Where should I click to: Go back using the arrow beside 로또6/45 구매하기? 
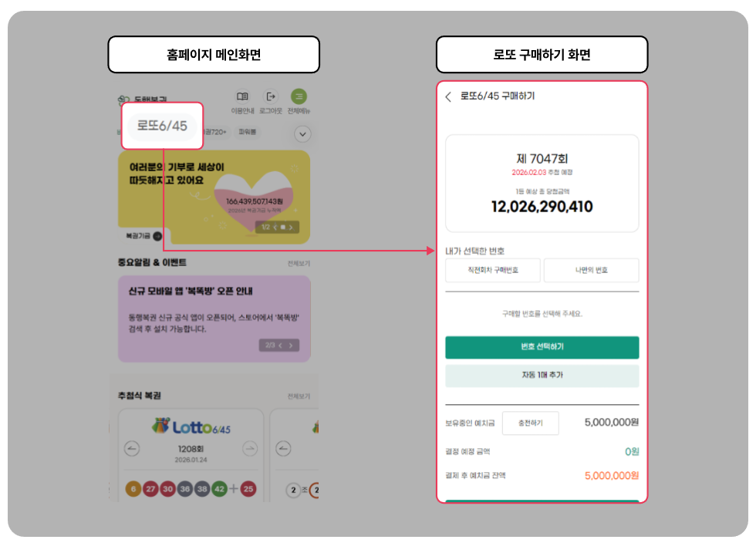(x=448, y=97)
